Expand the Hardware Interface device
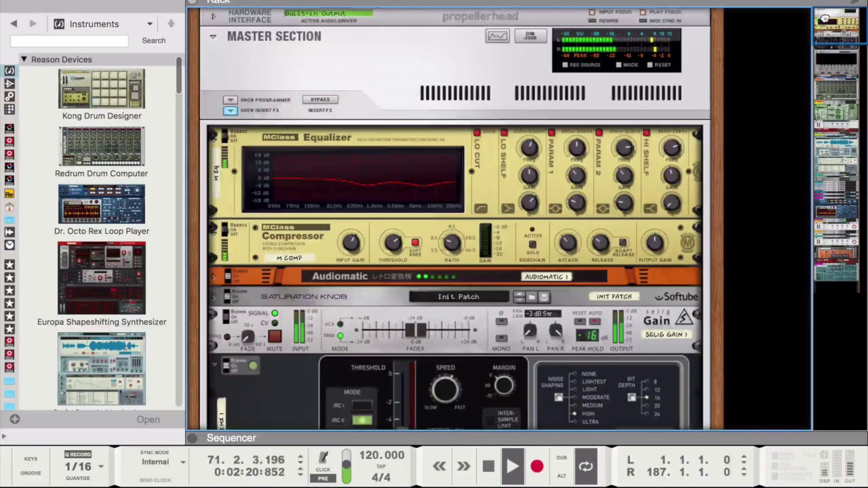 pos(213,16)
